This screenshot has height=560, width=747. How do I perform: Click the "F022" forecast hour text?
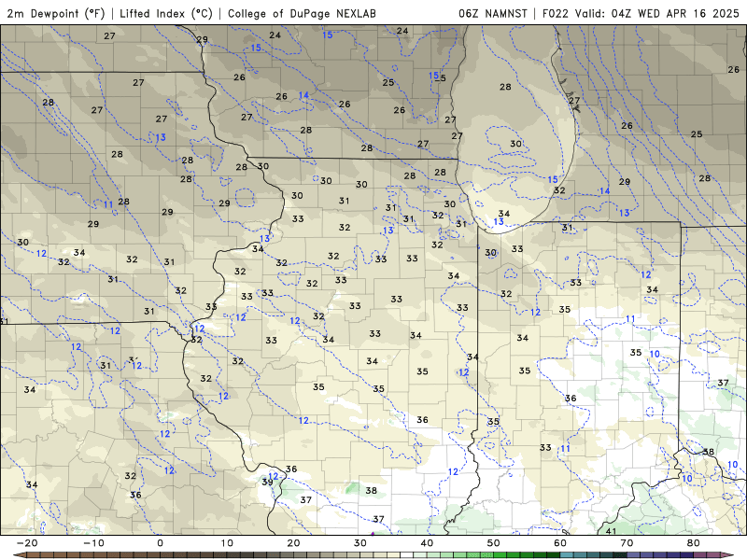(556, 13)
